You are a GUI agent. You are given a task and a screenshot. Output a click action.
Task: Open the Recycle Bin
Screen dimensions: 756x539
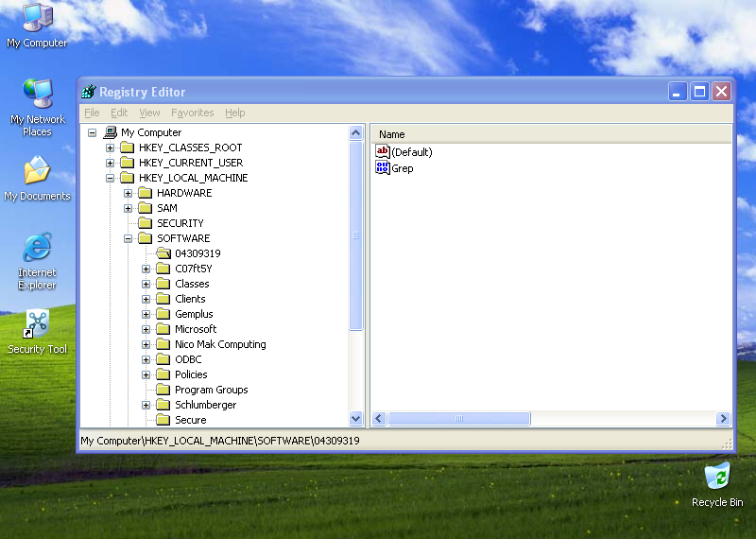point(717,485)
